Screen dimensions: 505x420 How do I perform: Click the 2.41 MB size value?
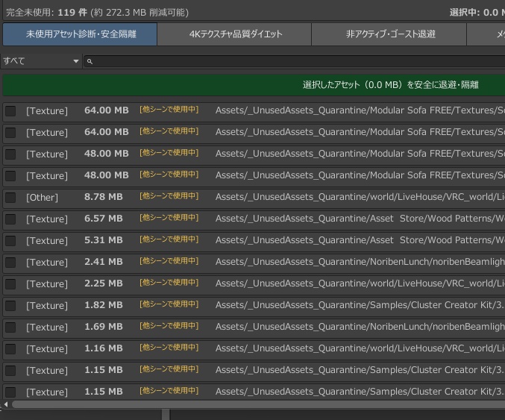click(104, 262)
